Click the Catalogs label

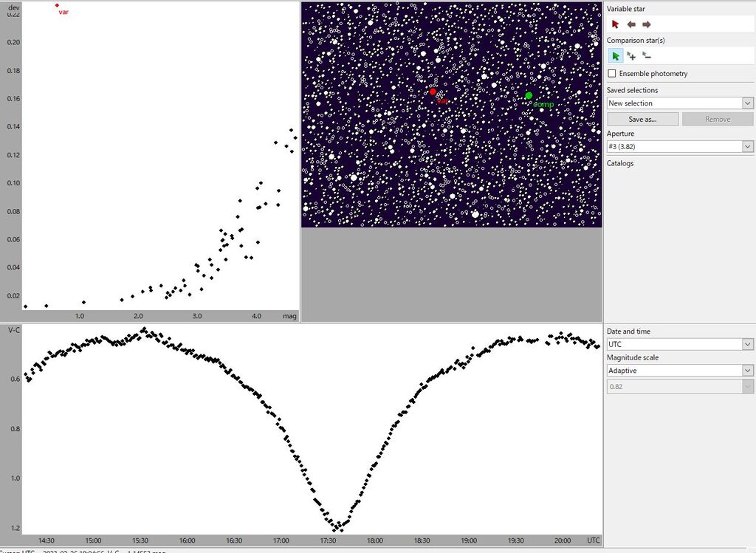(x=620, y=163)
